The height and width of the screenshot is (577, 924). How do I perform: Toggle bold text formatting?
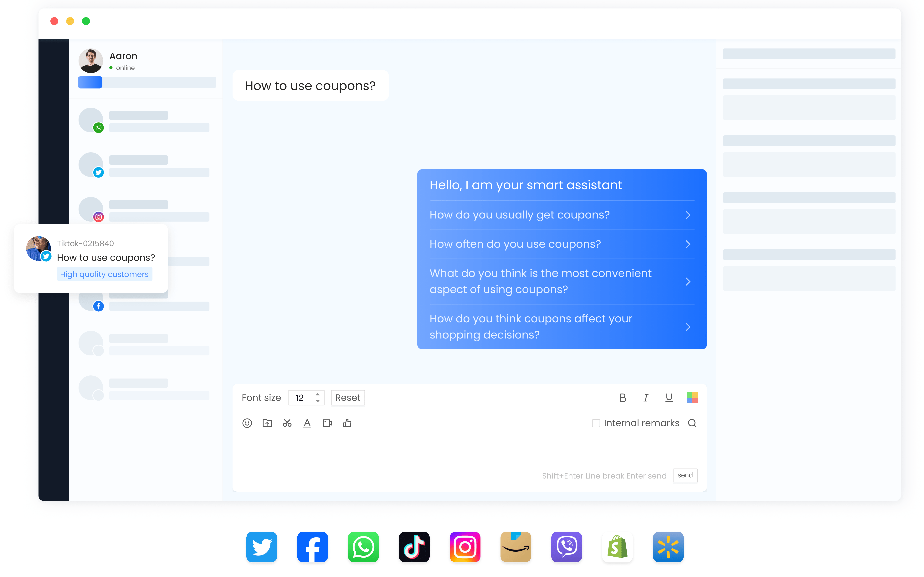(622, 398)
